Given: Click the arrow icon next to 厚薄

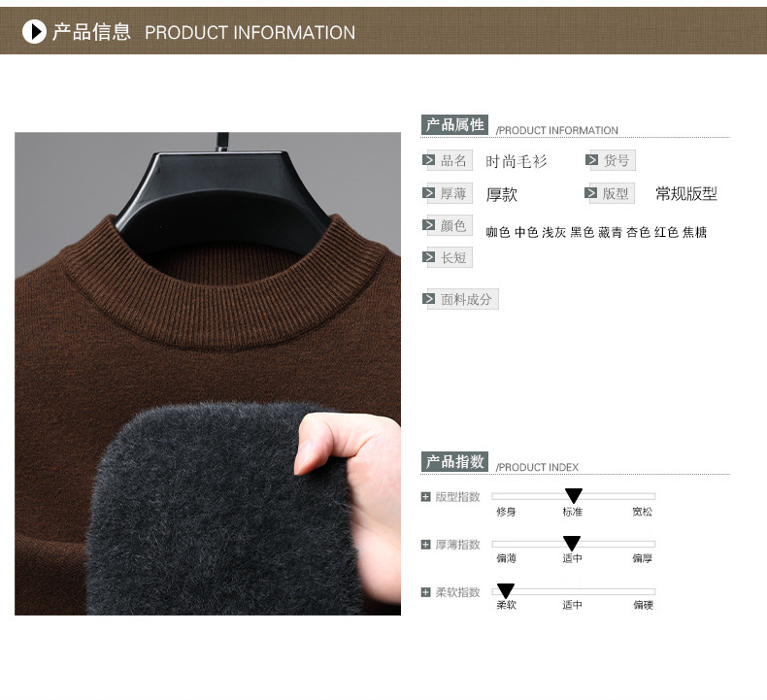Looking at the screenshot, I should pyautogui.click(x=428, y=193).
